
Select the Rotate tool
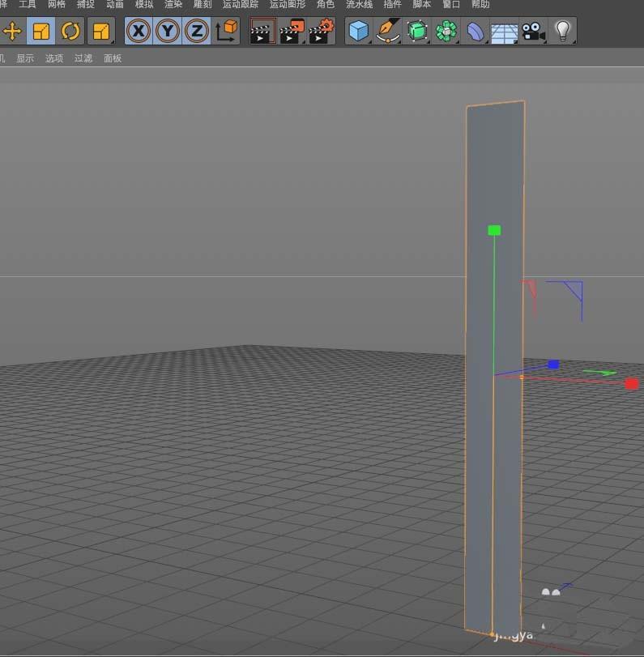70,32
